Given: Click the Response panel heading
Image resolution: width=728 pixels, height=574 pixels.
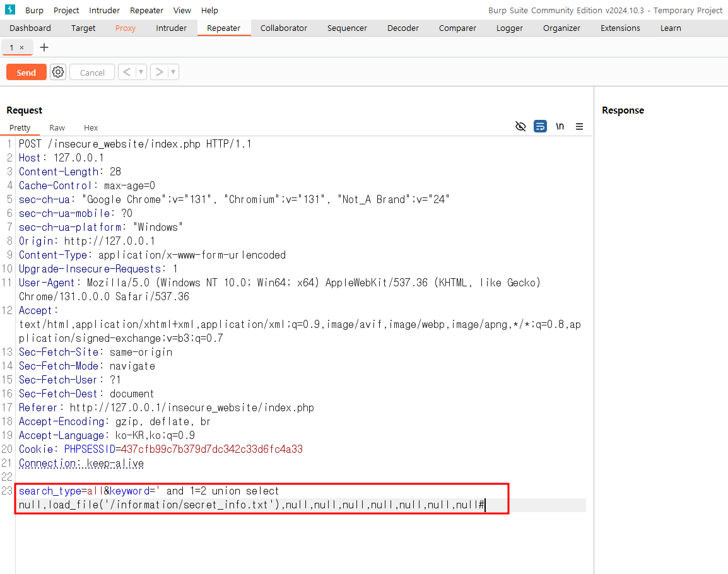Looking at the screenshot, I should 623,110.
